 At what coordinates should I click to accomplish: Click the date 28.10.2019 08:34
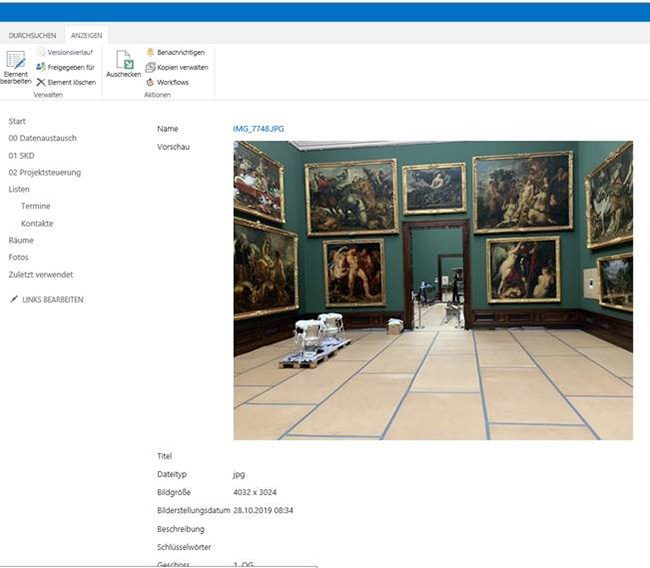pos(263,510)
